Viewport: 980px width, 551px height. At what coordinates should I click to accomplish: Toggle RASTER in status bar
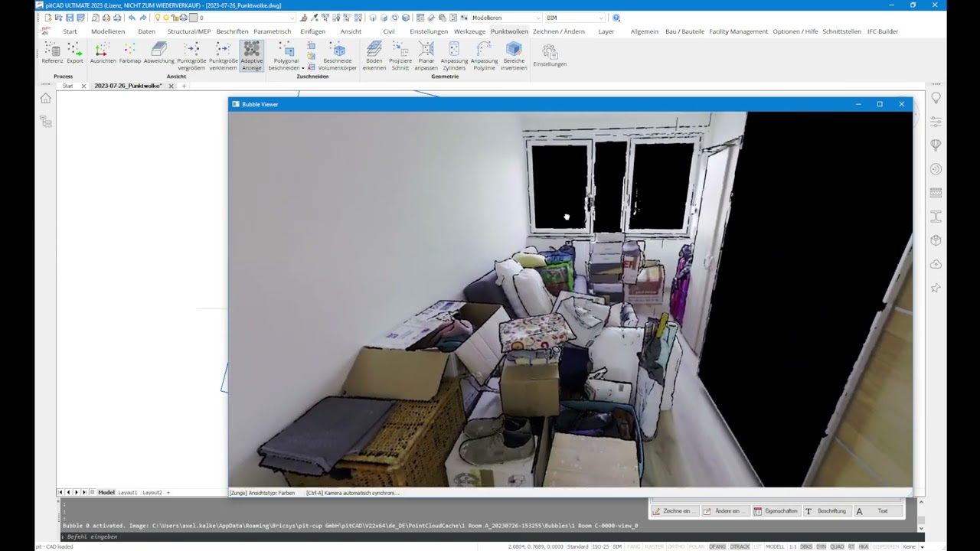click(x=655, y=546)
